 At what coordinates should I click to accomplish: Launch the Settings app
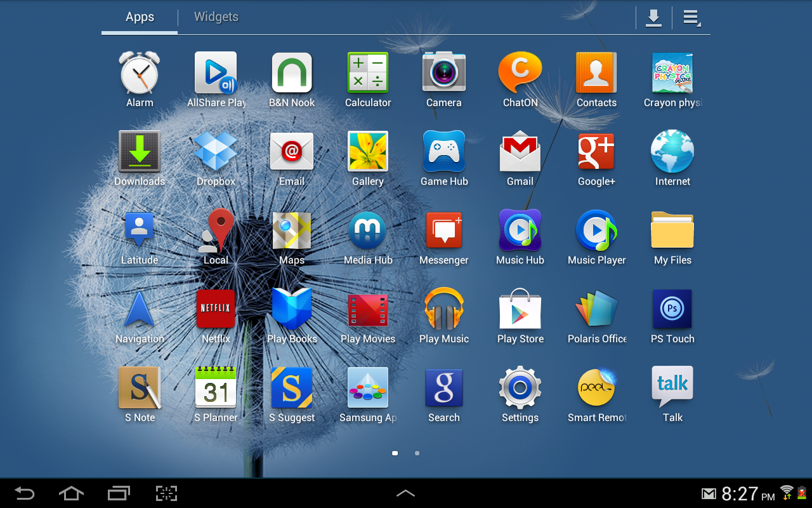[x=520, y=387]
